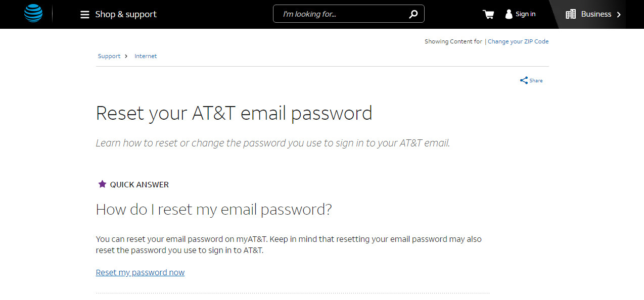
Task: Switch to the Business section
Action: (x=596, y=14)
